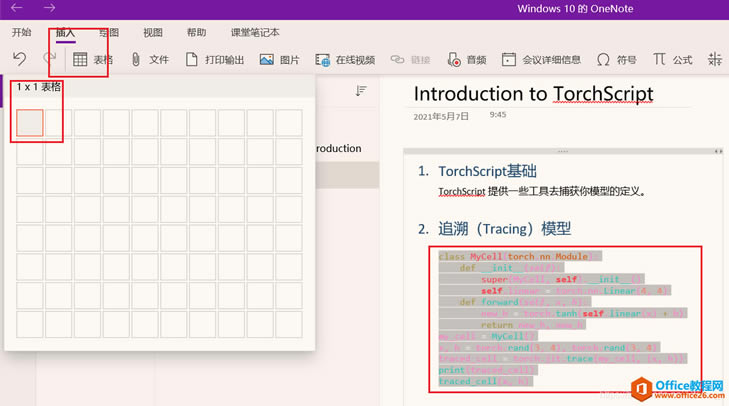
Task: Click the date 2021年5月7日
Action: coord(441,117)
